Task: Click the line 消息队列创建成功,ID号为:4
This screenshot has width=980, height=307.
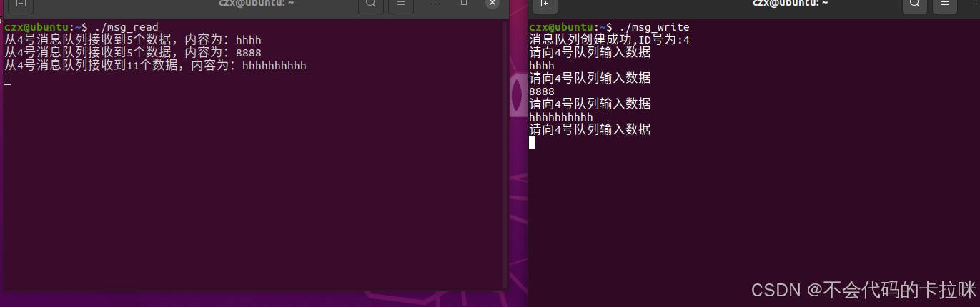Action: [x=609, y=40]
